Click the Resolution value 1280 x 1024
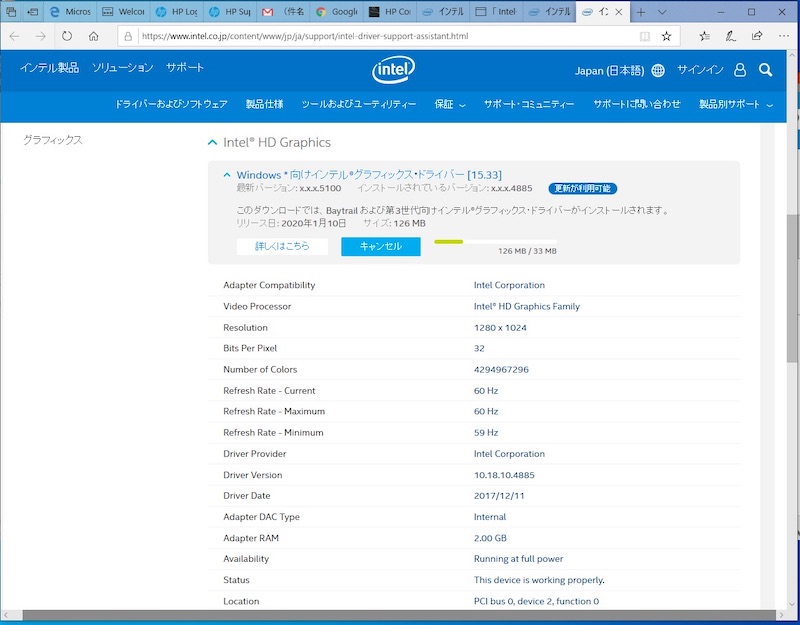 click(x=500, y=328)
